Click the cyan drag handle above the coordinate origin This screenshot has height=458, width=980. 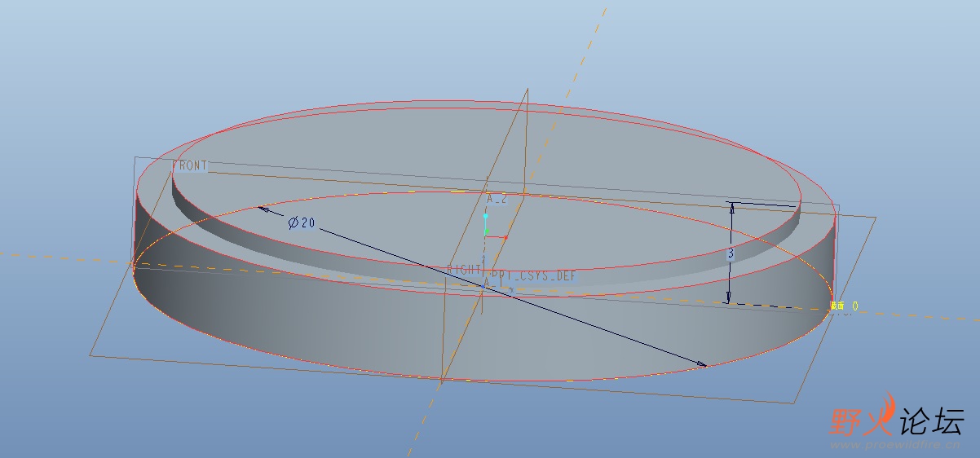pos(485,217)
